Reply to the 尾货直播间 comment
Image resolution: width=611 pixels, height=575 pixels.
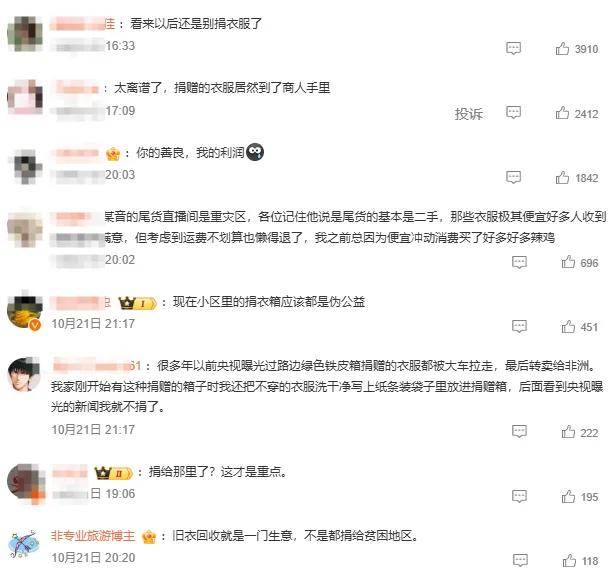519,262
